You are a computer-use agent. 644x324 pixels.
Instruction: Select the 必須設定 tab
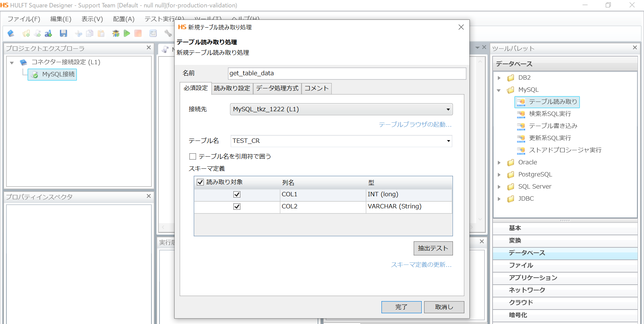point(196,88)
